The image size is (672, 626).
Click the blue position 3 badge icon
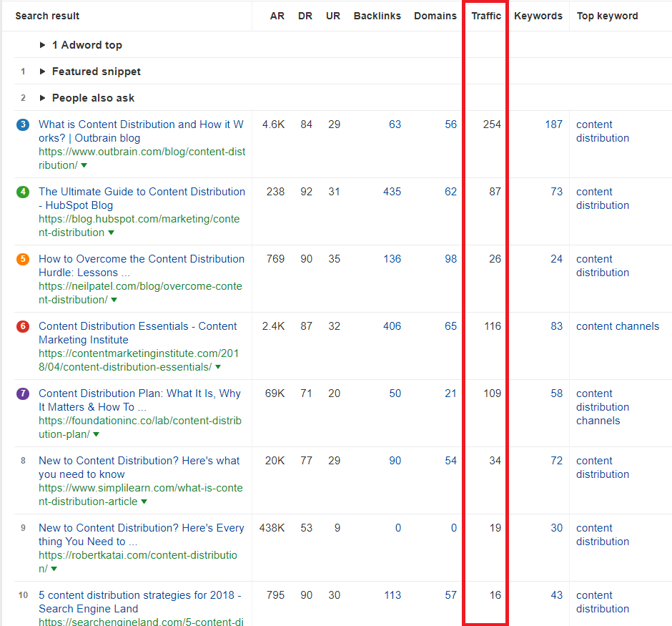click(22, 124)
